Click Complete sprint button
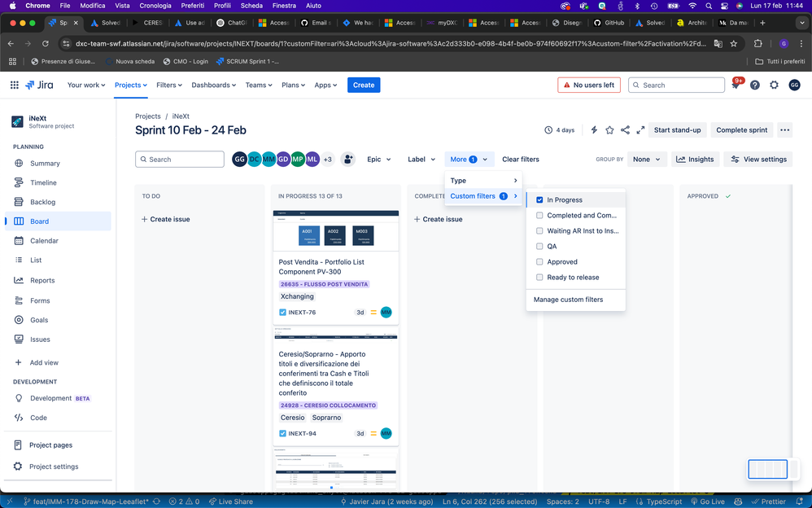The height and width of the screenshot is (508, 812). [x=741, y=130]
